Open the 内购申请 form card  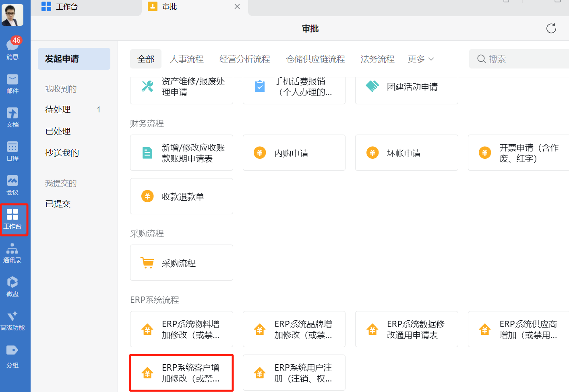tap(294, 153)
